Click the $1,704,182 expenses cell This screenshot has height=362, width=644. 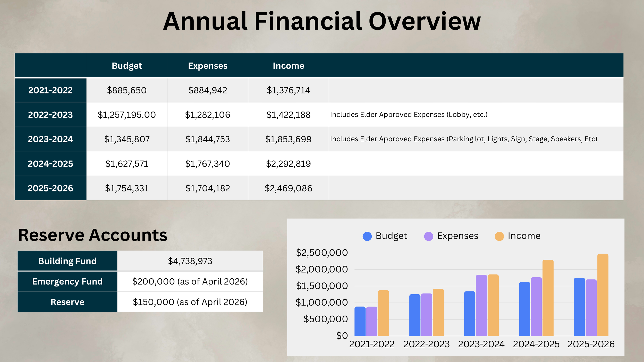tap(208, 188)
